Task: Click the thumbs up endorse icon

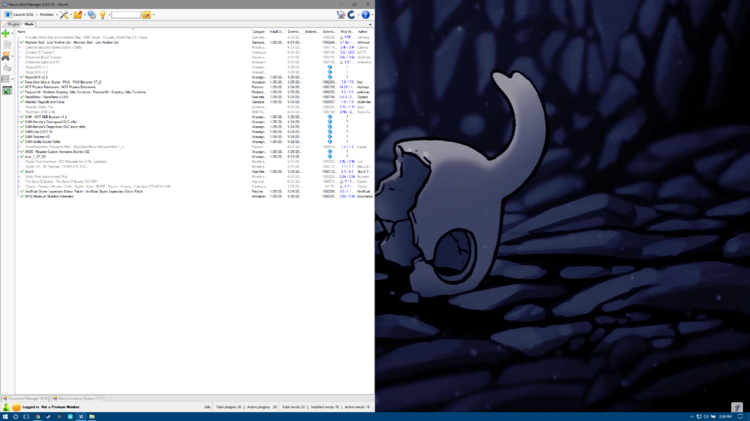Action: tap(7, 68)
